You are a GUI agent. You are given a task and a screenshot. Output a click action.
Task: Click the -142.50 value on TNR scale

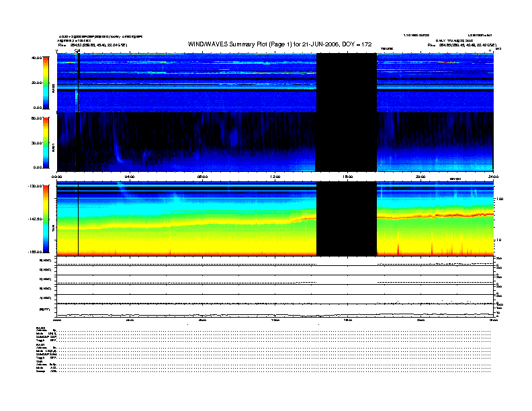coord(36,219)
